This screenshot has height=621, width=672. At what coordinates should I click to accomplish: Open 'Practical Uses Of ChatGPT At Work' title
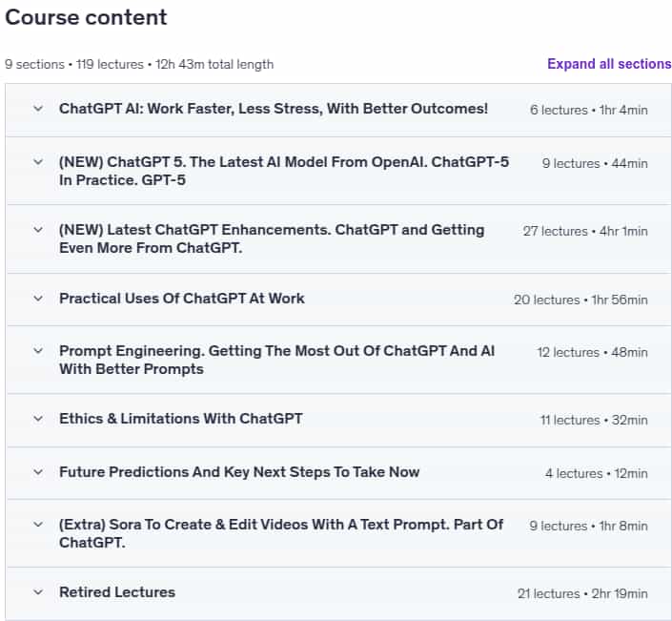click(182, 298)
